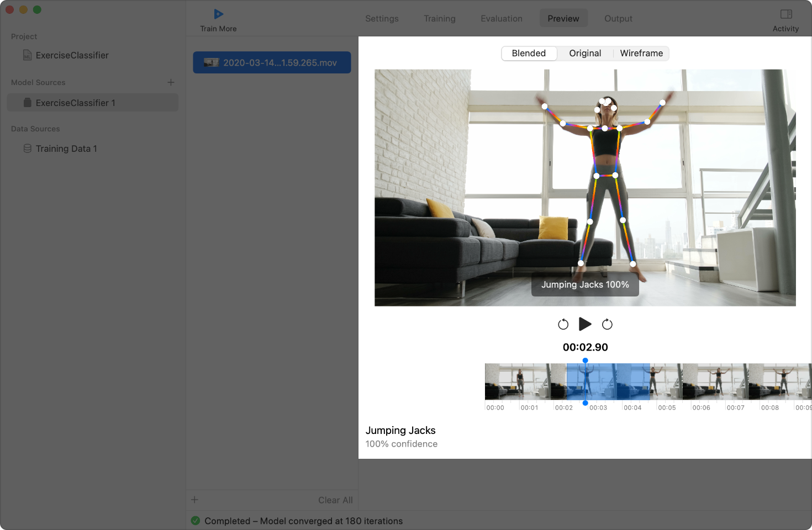Image resolution: width=812 pixels, height=530 pixels.
Task: Click the blue playhead handle on the timeline
Action: click(585, 361)
